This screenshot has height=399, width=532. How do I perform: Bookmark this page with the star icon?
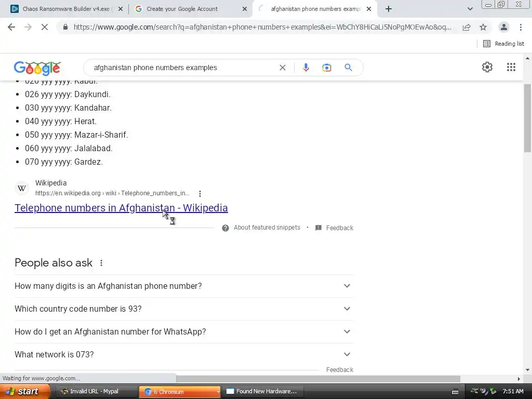[x=483, y=27]
